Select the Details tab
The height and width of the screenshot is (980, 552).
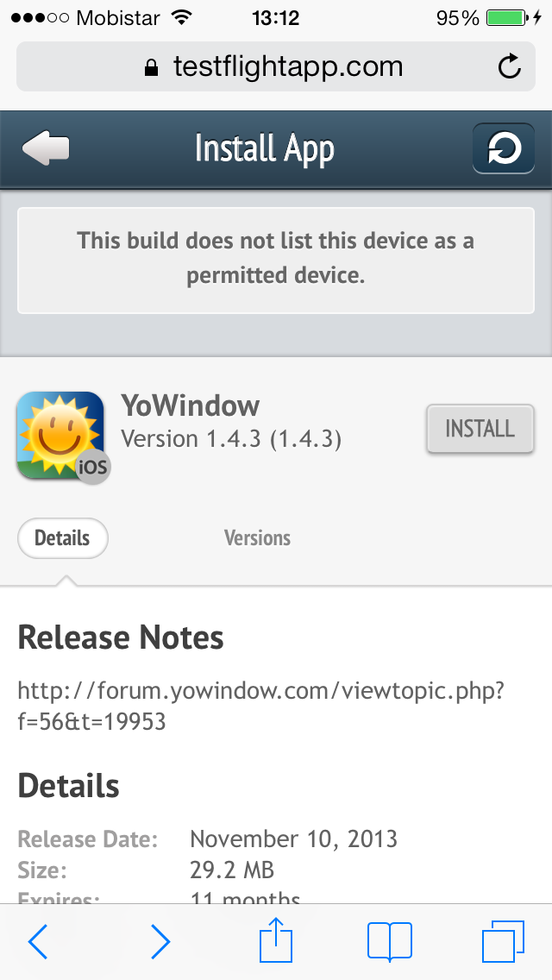tap(62, 538)
